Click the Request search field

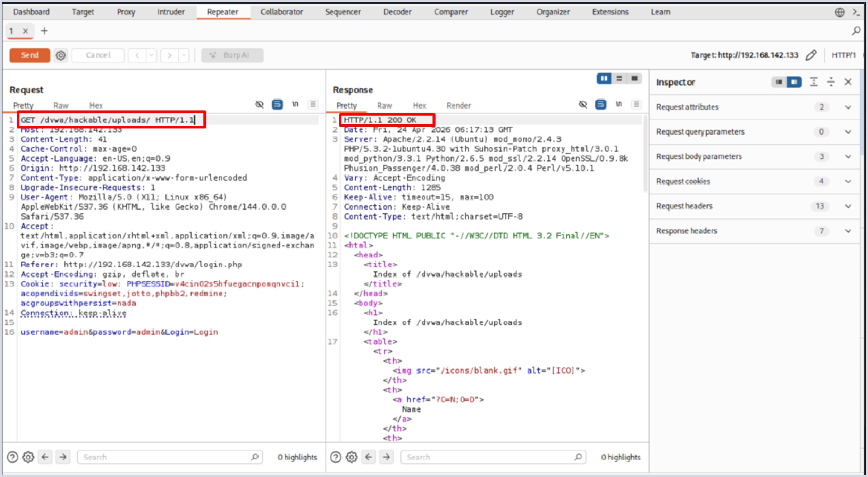170,457
